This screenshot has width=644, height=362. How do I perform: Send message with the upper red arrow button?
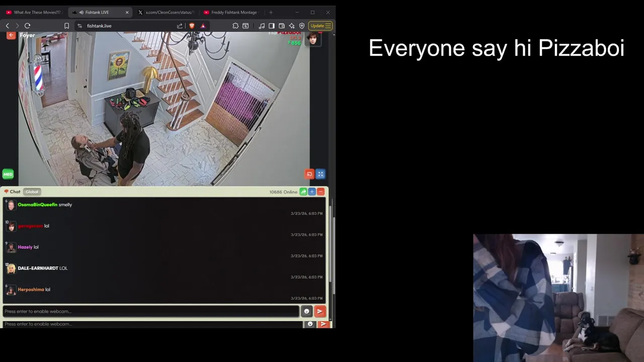pos(319,311)
